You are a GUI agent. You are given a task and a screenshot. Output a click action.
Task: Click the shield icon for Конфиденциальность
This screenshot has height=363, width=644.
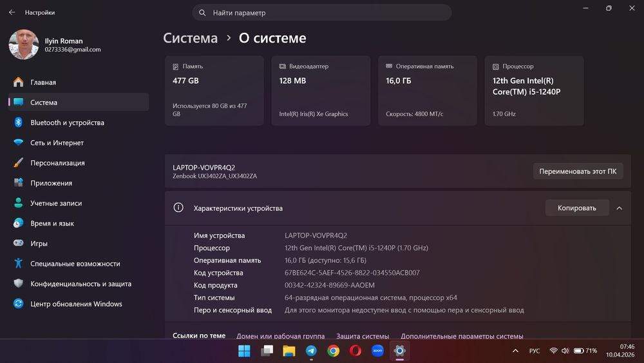(x=18, y=283)
